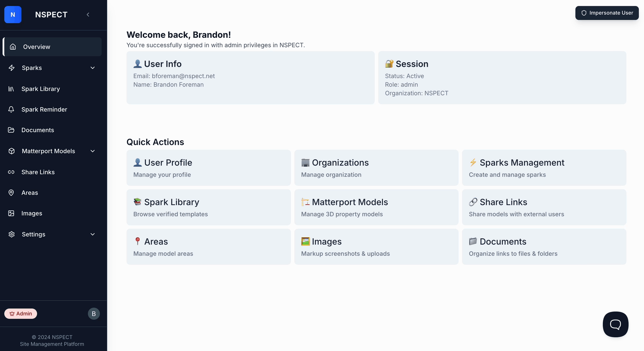
Task: Click the Matterport Models card crane icon
Action: pos(305,202)
